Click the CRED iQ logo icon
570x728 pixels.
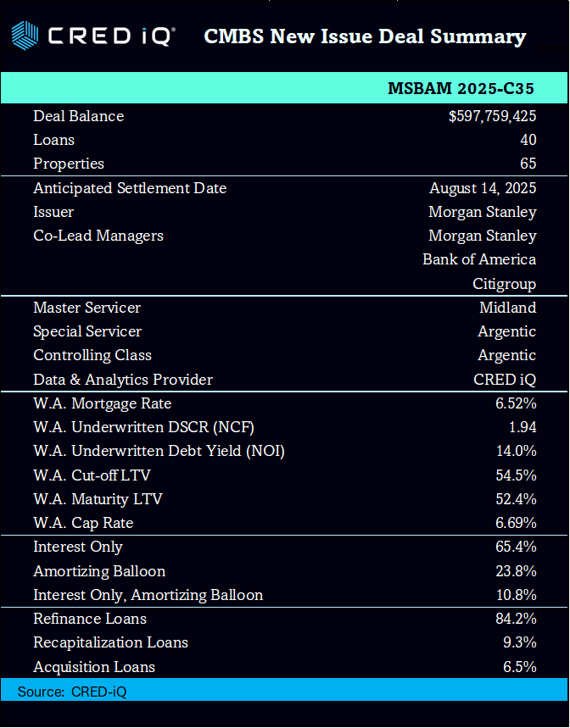pyautogui.click(x=25, y=36)
